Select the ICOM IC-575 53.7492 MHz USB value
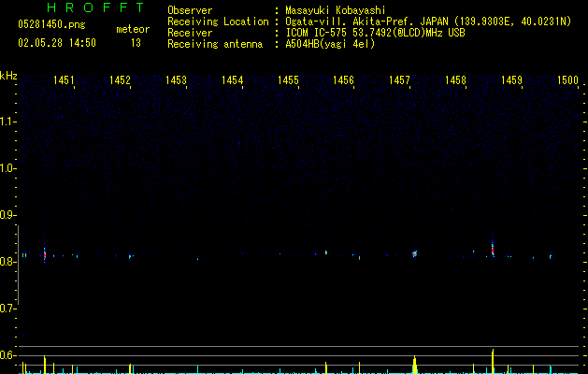588x374 pixels. (375, 33)
